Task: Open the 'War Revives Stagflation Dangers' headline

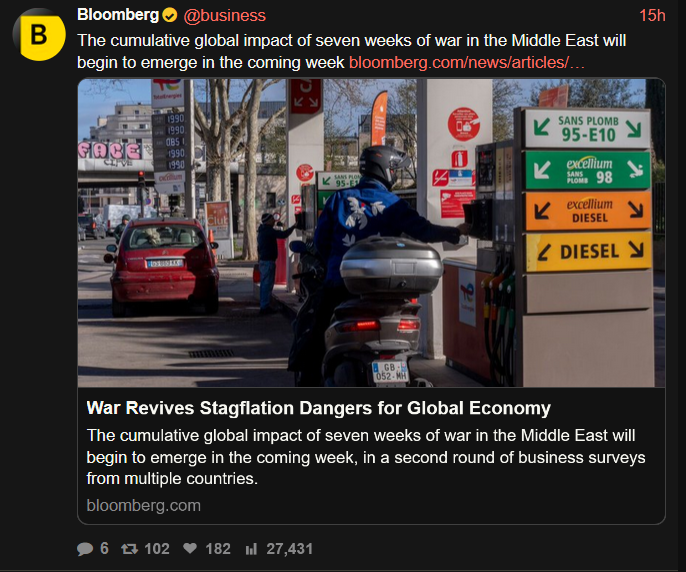Action: (x=318, y=408)
